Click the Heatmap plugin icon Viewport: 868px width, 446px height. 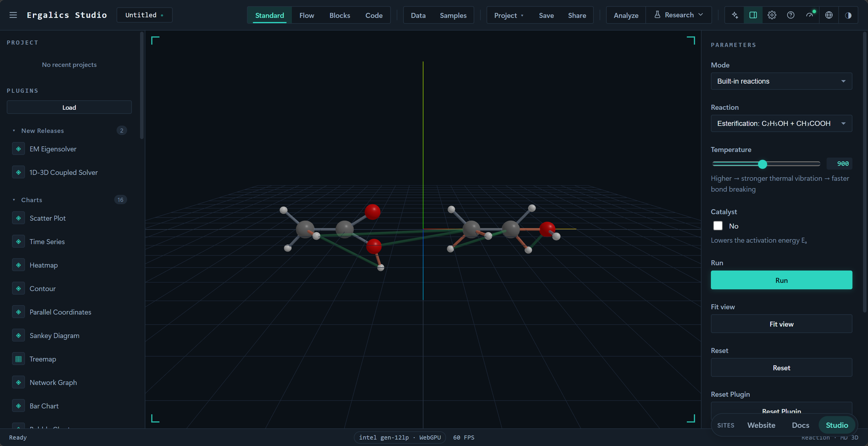[18, 265]
